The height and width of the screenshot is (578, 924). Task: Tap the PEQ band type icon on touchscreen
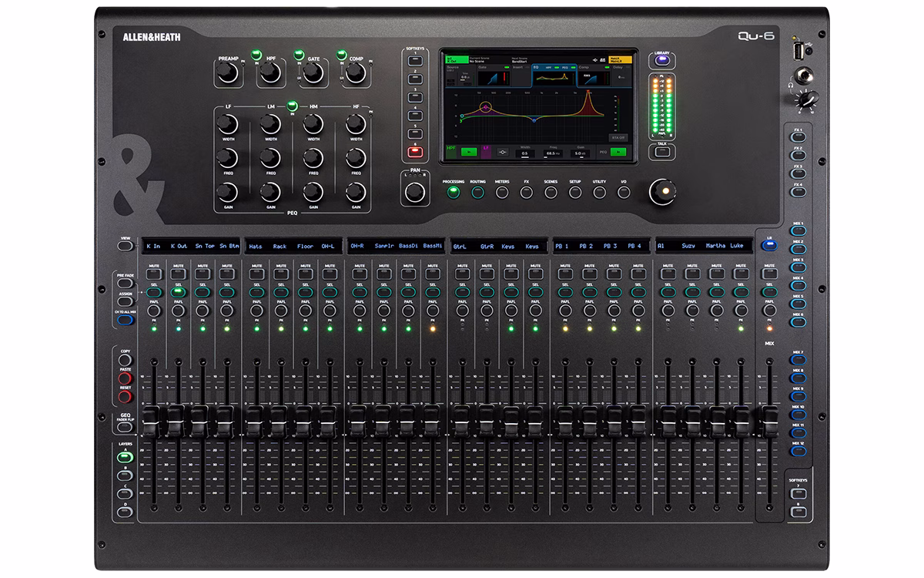(x=502, y=153)
